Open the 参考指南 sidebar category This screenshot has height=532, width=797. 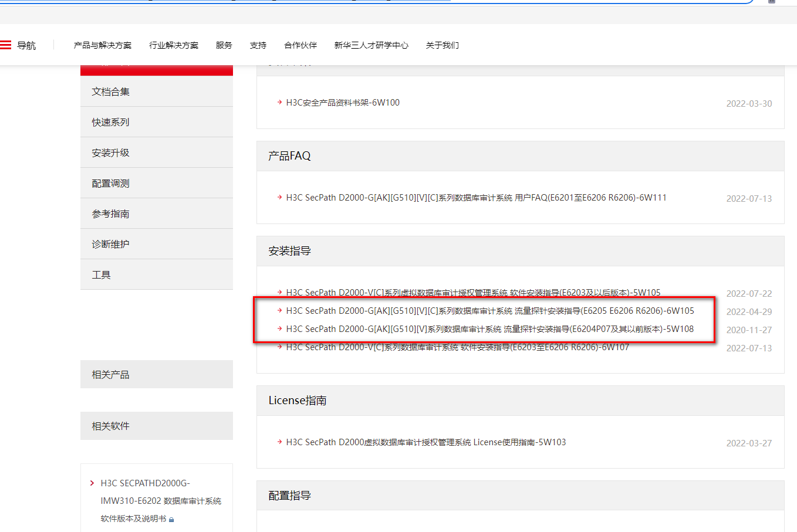(157, 214)
